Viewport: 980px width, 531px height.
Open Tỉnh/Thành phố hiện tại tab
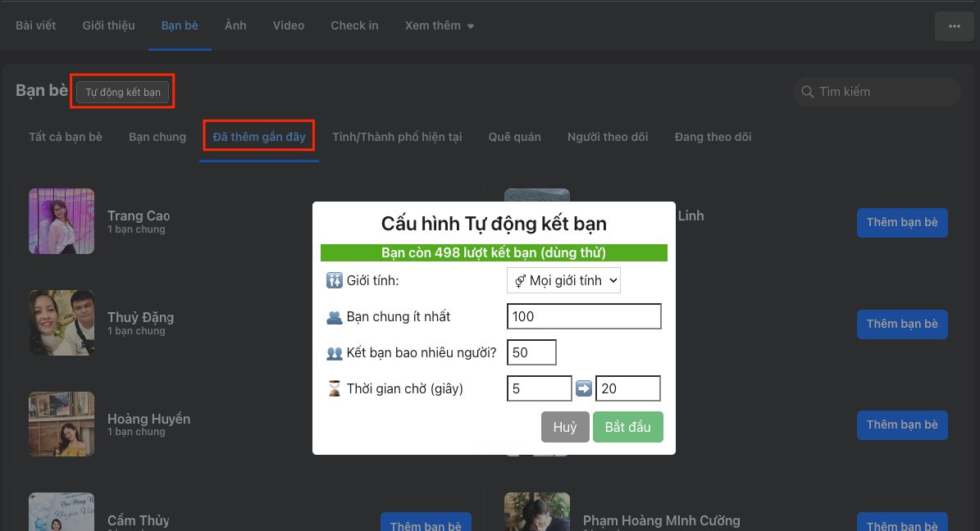click(x=397, y=137)
